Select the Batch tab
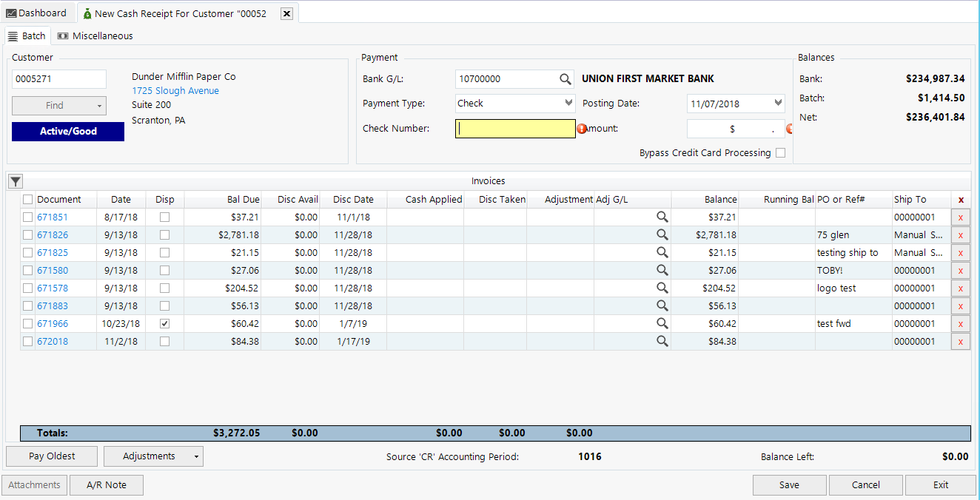980x500 pixels. [x=27, y=35]
